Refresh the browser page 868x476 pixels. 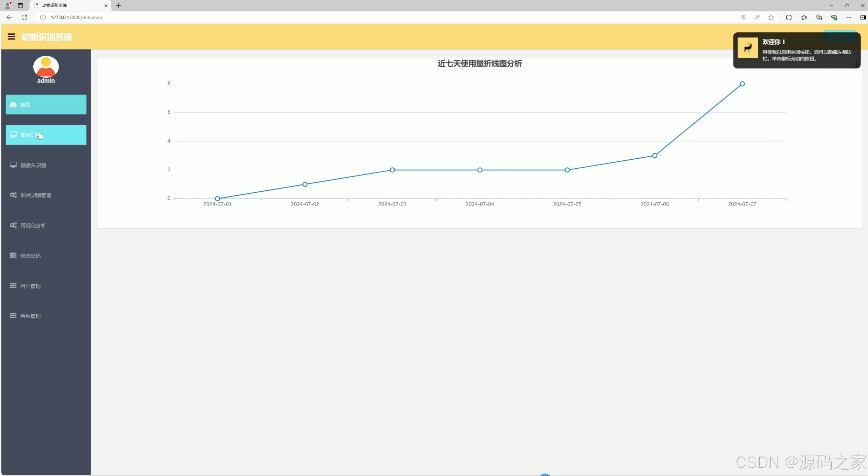(x=24, y=17)
